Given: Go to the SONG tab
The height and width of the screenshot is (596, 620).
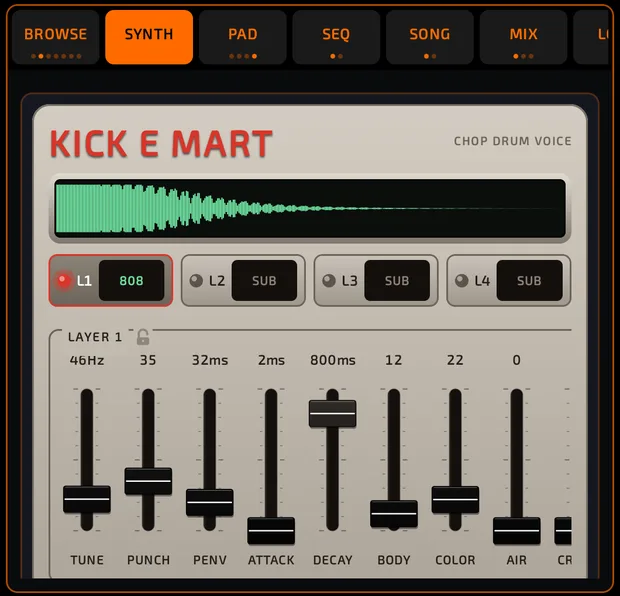Looking at the screenshot, I should pos(430,37).
